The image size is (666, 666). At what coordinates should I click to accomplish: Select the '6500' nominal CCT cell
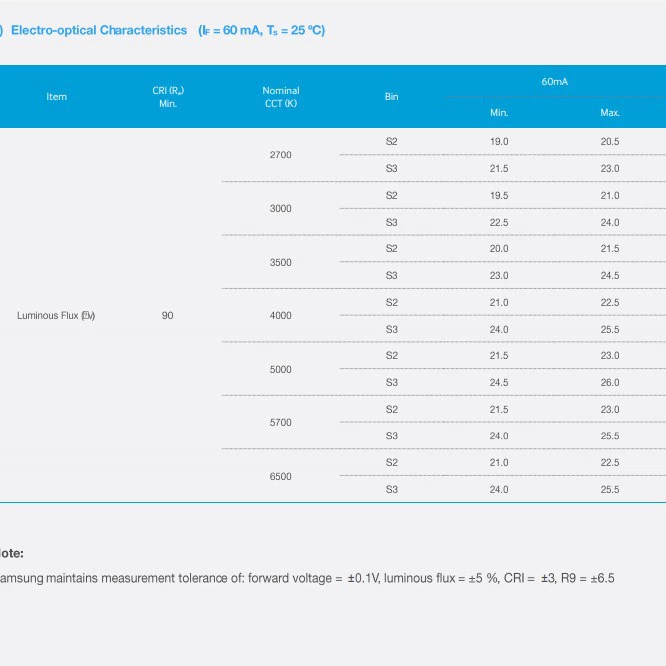tap(280, 477)
